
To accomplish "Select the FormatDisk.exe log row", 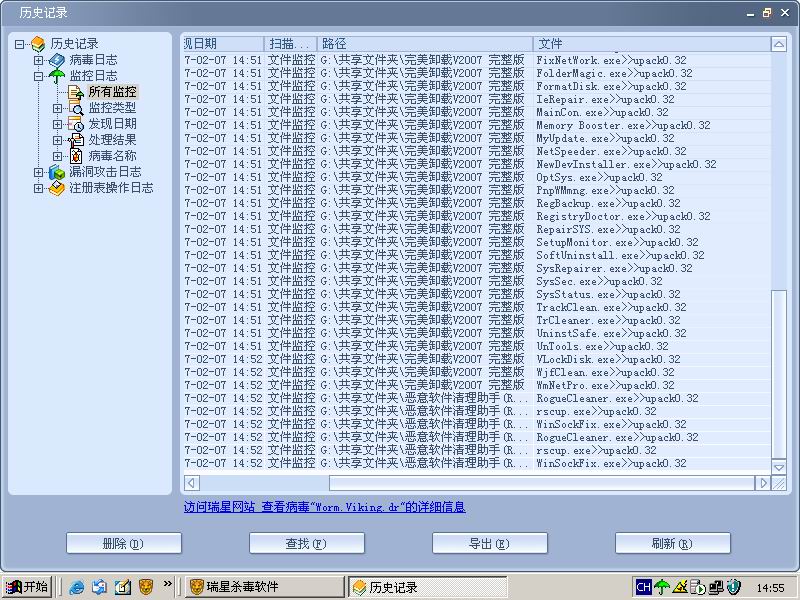I will (477, 86).
